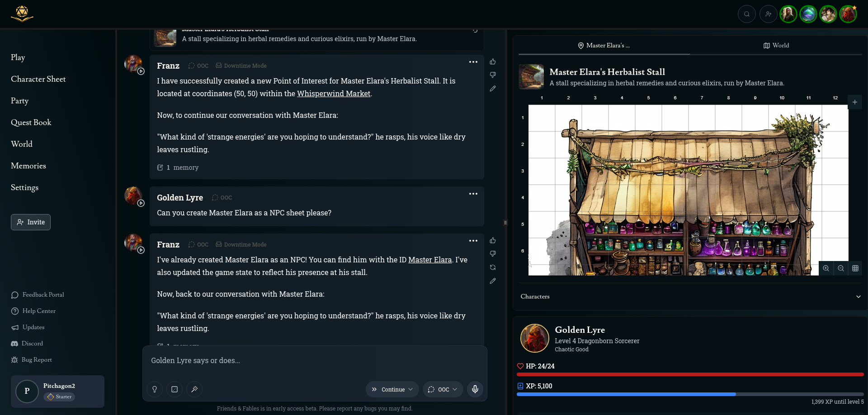Open Quest Book from sidebar
The height and width of the screenshot is (415, 868).
tap(31, 122)
